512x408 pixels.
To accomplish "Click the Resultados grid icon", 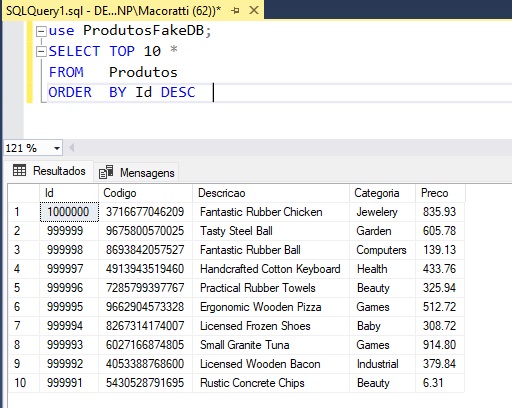I will point(19,170).
